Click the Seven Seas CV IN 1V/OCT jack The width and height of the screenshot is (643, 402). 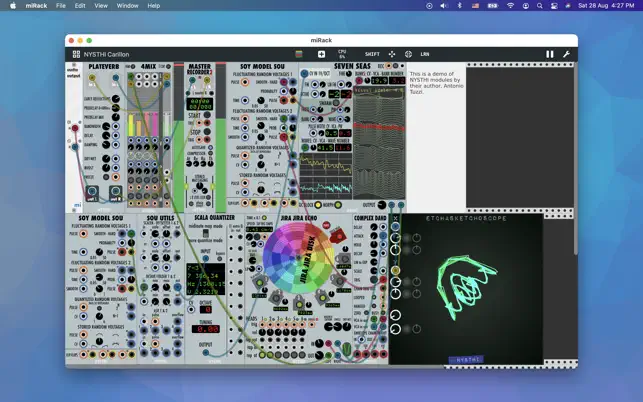point(304,74)
